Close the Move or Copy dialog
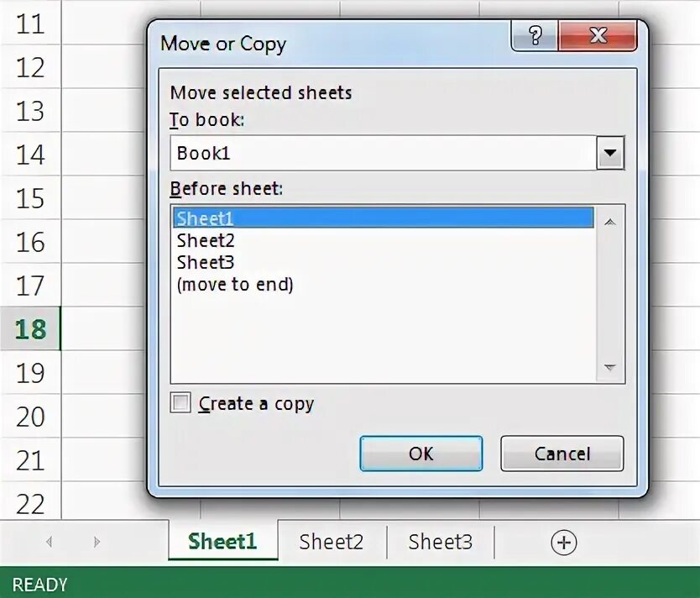Screen dimensions: 700x598 coord(598,35)
